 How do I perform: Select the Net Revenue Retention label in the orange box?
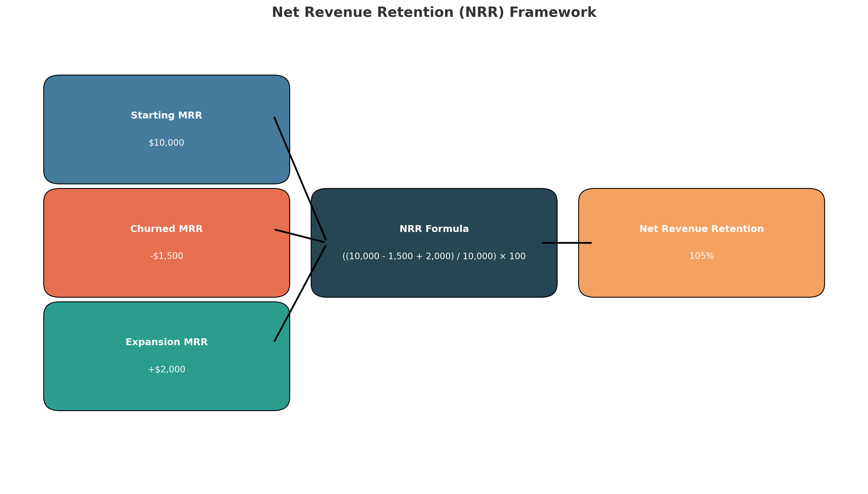coord(702,229)
